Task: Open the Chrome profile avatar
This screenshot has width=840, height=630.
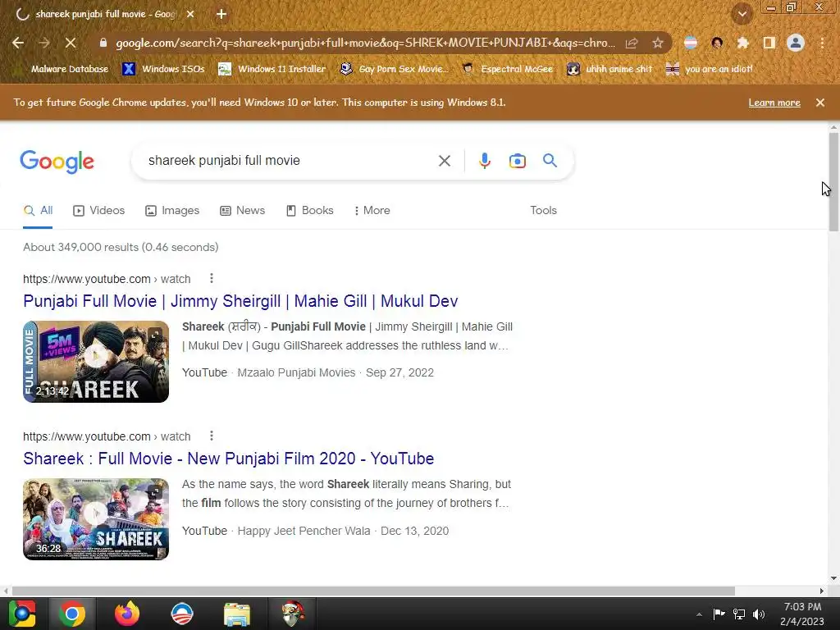Action: [796, 43]
